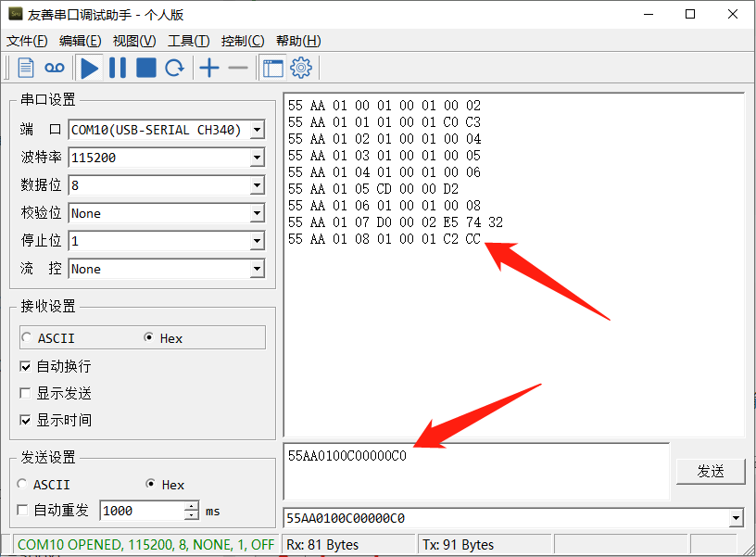Open the 控制(C) menu

click(242, 41)
